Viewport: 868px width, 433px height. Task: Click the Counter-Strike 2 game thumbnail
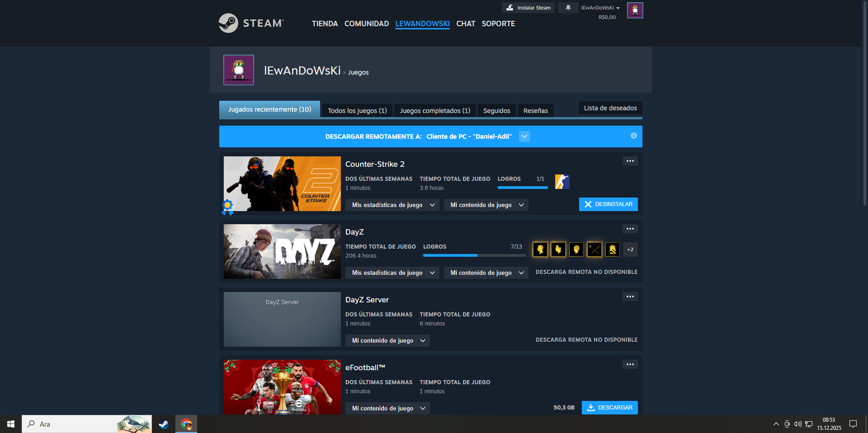282,184
